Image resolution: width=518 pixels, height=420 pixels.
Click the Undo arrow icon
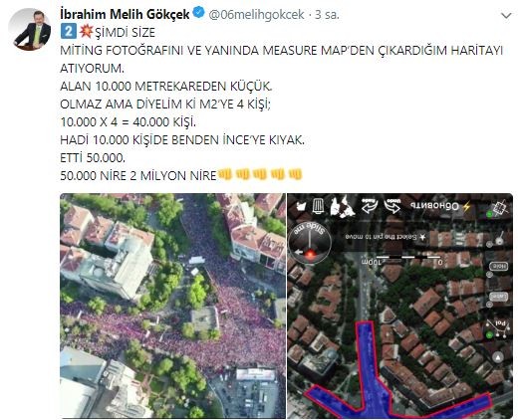pyautogui.click(x=392, y=206)
